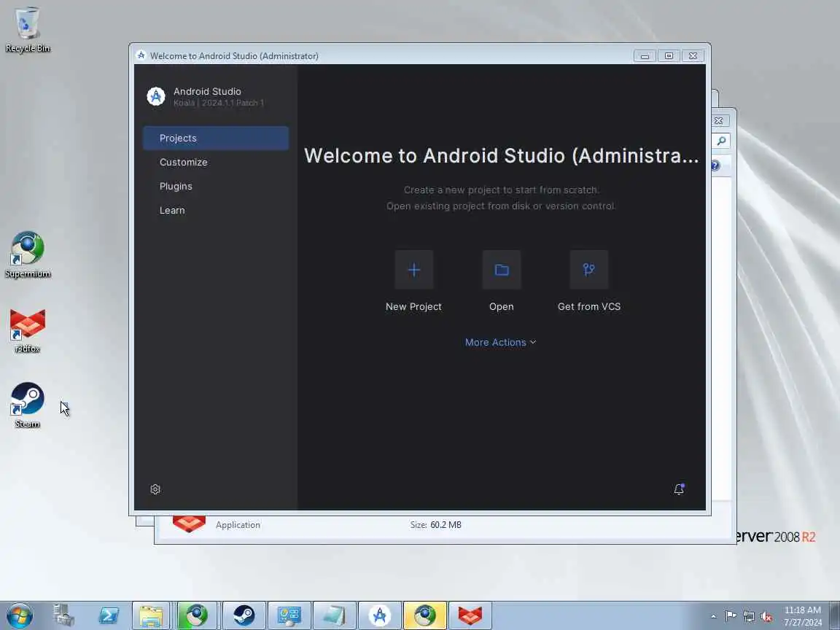
Task: Open the Plugins tab
Action: pos(216,187)
